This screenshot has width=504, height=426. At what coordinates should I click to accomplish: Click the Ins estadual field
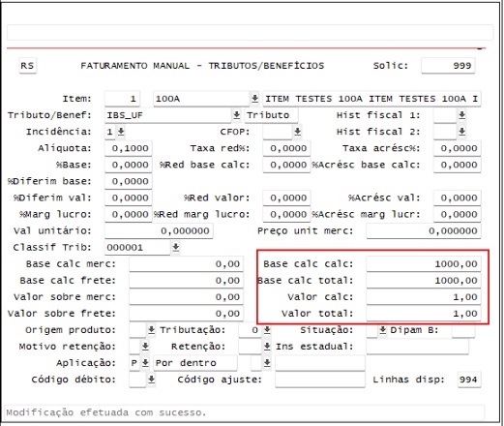[x=418, y=347]
